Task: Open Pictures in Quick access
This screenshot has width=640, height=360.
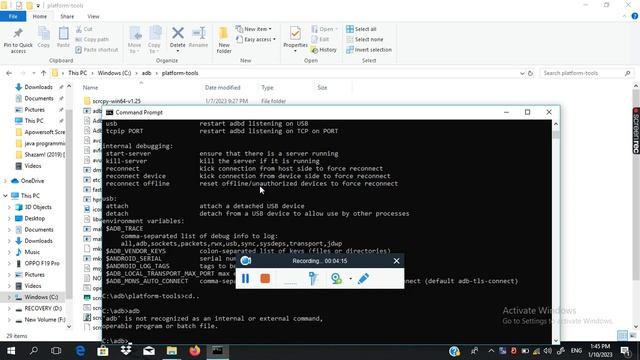Action: coord(34,109)
